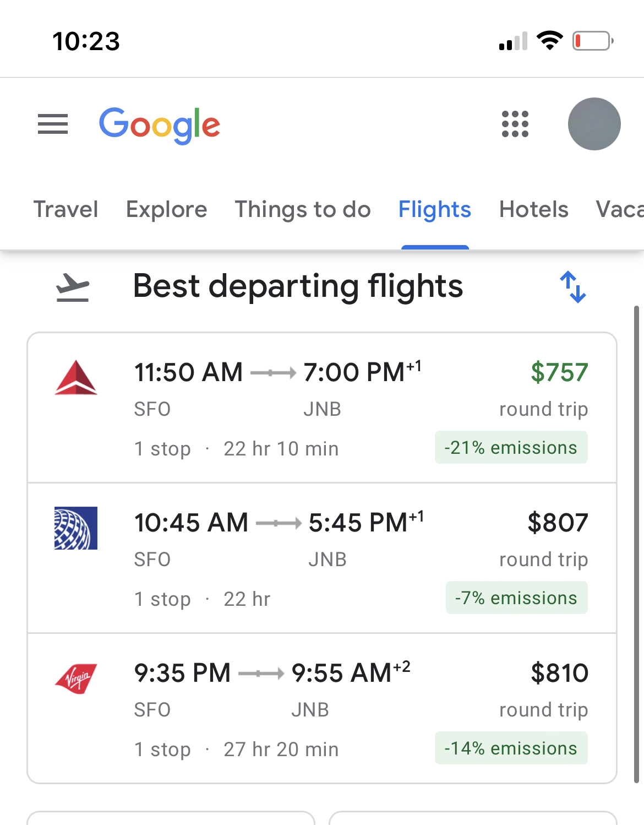Open the Things to do tab
The height and width of the screenshot is (825, 644).
pos(303,210)
